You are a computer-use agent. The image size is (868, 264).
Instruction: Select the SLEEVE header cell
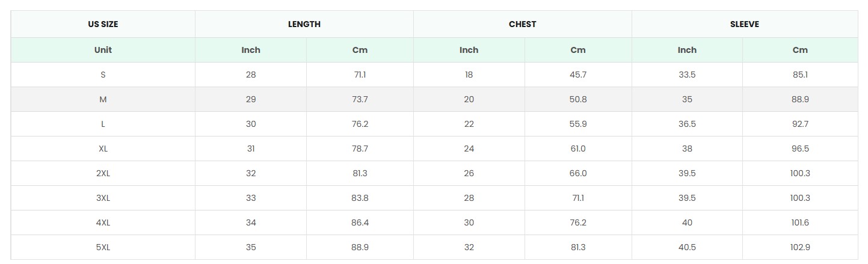744,25
